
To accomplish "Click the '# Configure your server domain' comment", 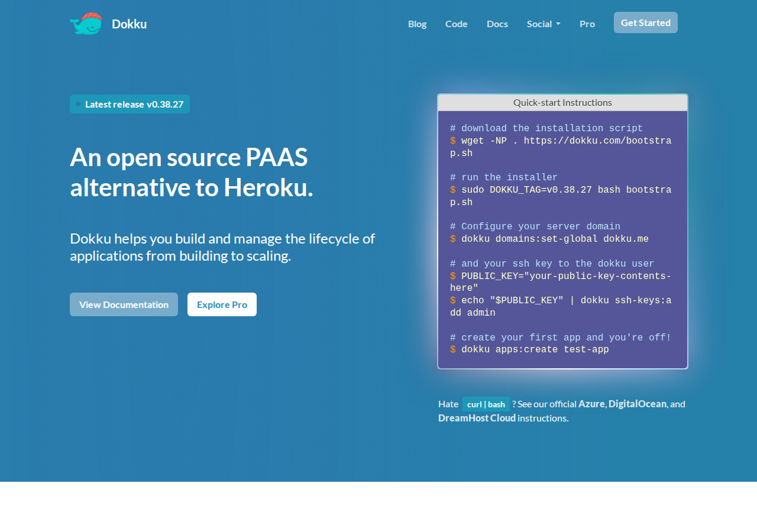I will point(535,227).
